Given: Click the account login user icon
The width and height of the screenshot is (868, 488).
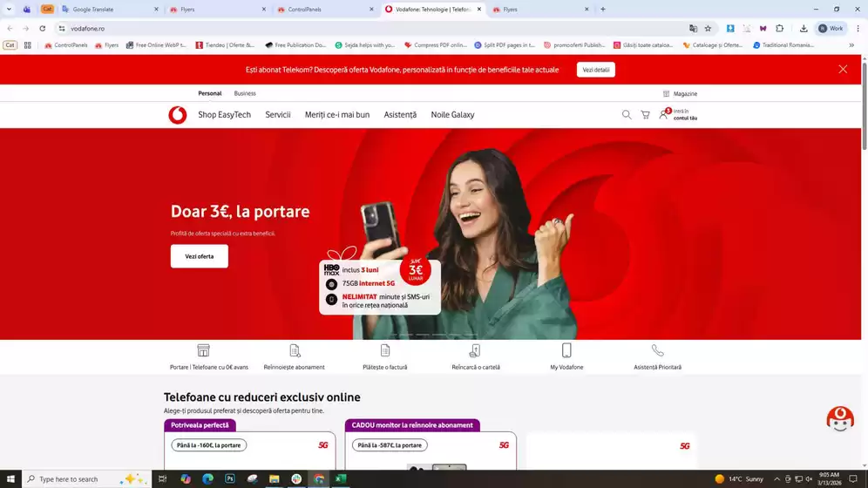Looking at the screenshot, I should coord(663,114).
